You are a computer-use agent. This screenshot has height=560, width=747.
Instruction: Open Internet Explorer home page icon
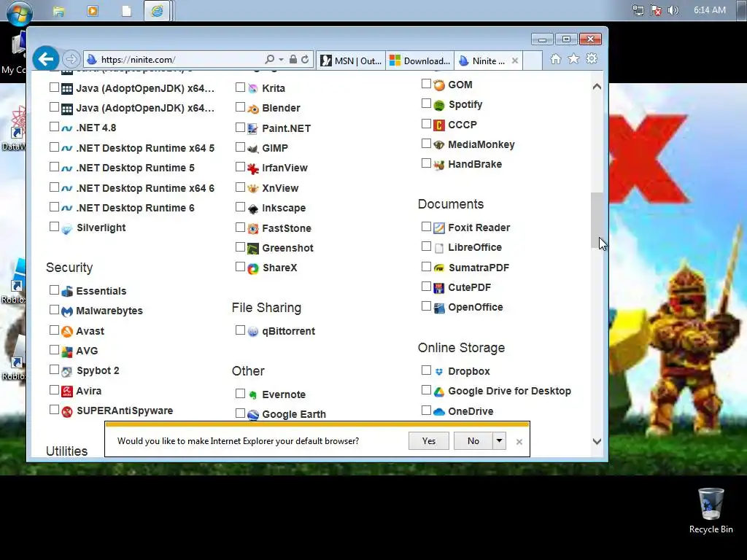point(555,59)
